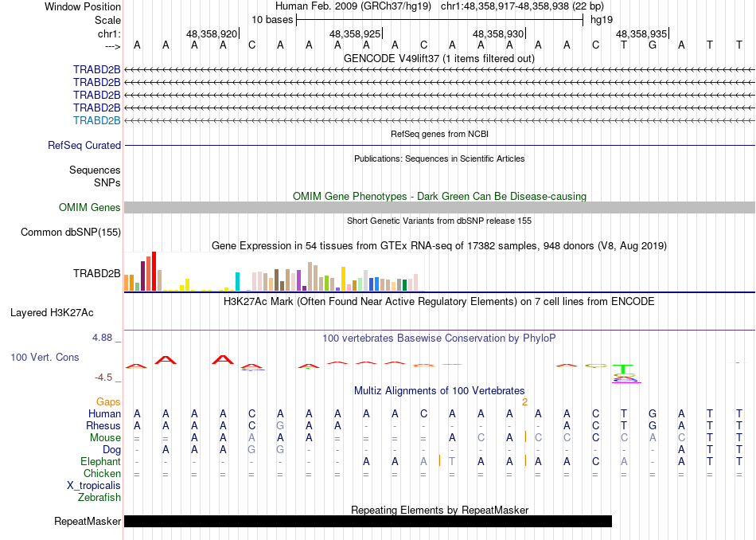Viewport: 756px width, 540px height.
Task: Click the light-blue TRABD2B transcript label
Action: pos(97,120)
